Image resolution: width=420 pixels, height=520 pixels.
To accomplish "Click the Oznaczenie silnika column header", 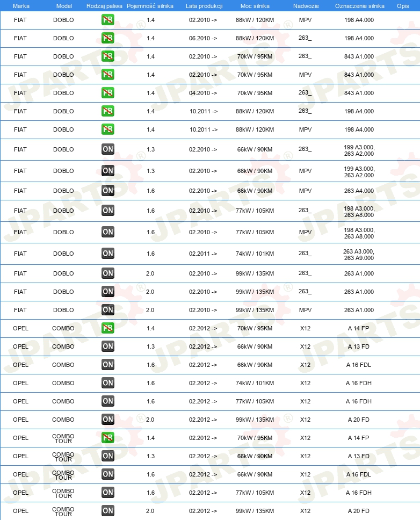I will (x=360, y=6).
